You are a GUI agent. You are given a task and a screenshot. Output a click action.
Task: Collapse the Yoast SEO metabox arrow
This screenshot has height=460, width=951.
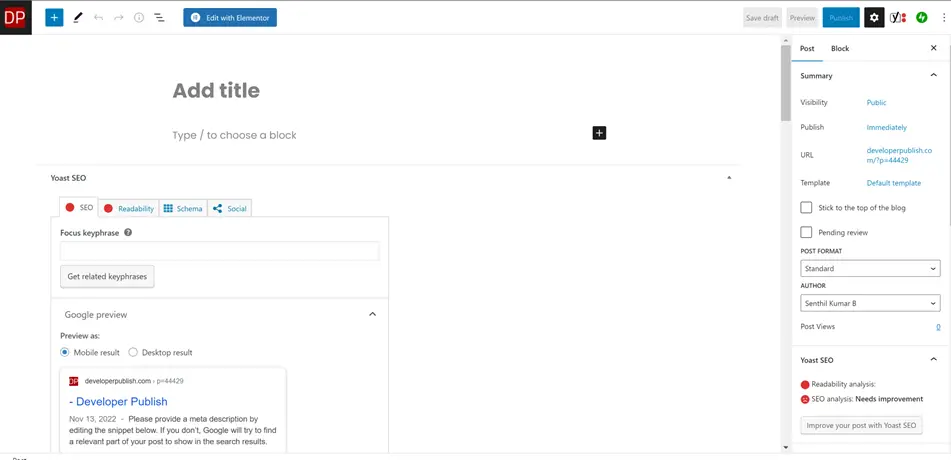(729, 178)
